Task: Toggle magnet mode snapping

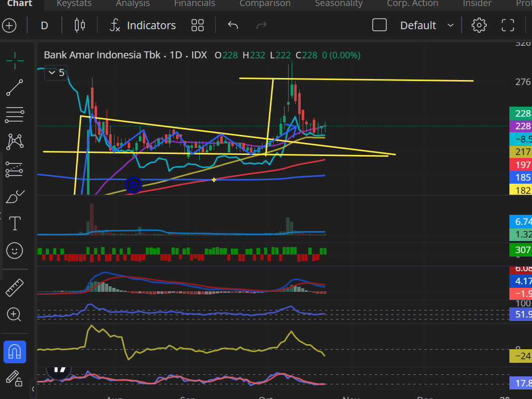Action: (x=15, y=352)
